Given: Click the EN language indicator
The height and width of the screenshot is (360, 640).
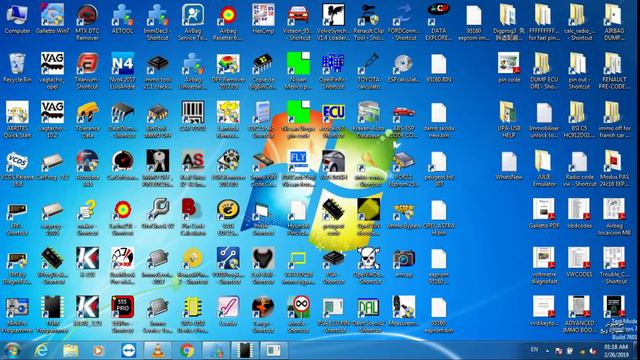Looking at the screenshot, I should tap(534, 350).
